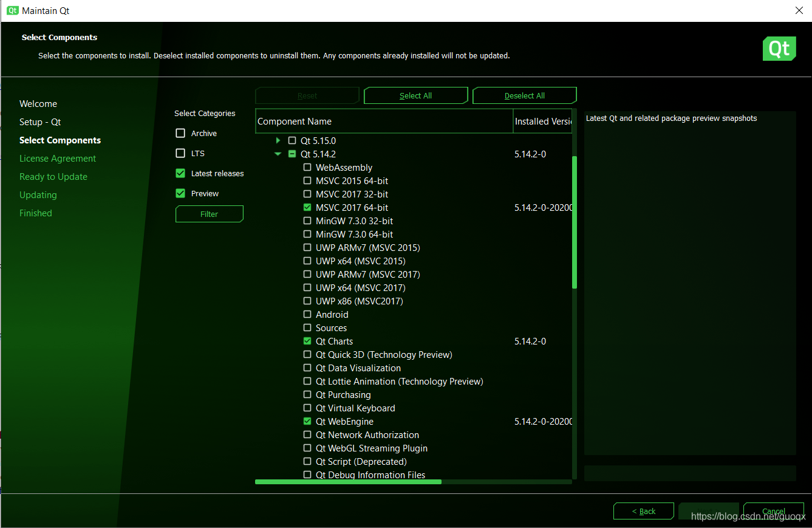Check the MSVC 2017 32-bit component
812x528 pixels.
tap(307, 194)
